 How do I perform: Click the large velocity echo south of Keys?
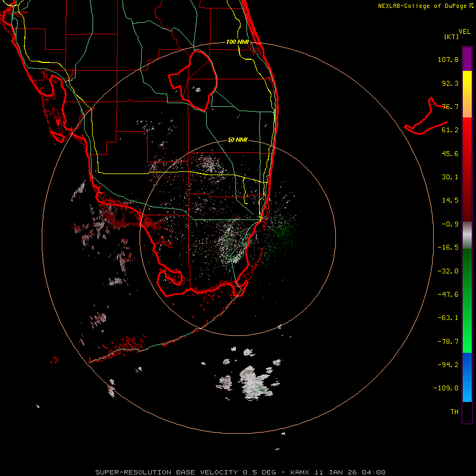point(254,382)
